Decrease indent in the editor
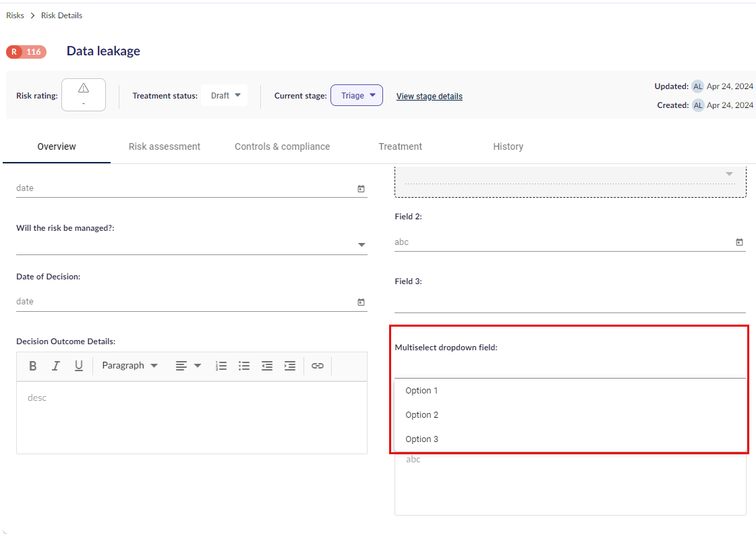 [x=267, y=366]
